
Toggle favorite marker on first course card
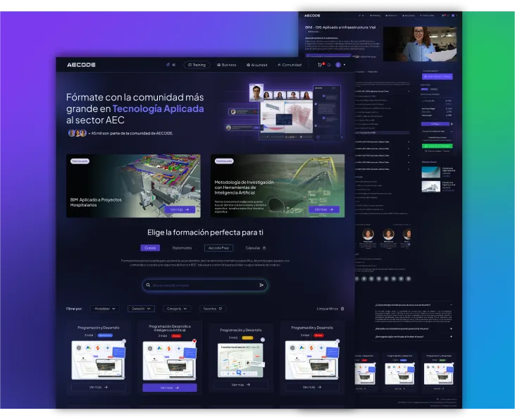pyautogui.click(x=123, y=341)
